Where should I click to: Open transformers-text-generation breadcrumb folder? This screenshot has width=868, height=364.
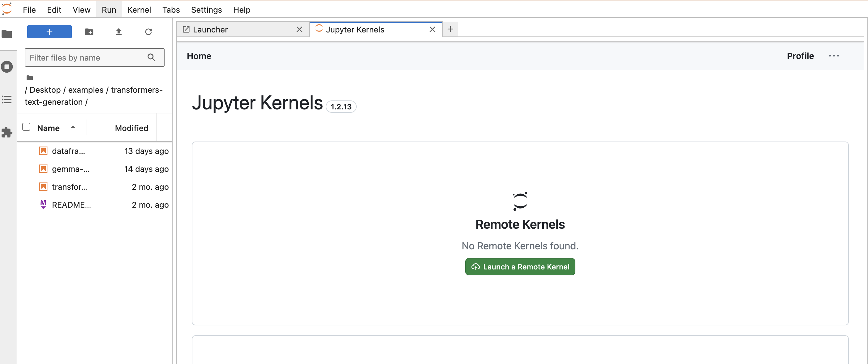tap(94, 96)
